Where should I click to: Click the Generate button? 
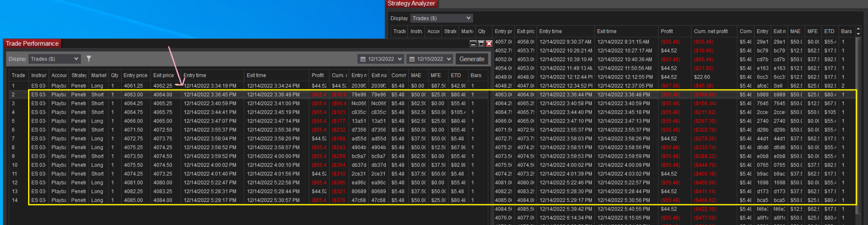point(472,59)
